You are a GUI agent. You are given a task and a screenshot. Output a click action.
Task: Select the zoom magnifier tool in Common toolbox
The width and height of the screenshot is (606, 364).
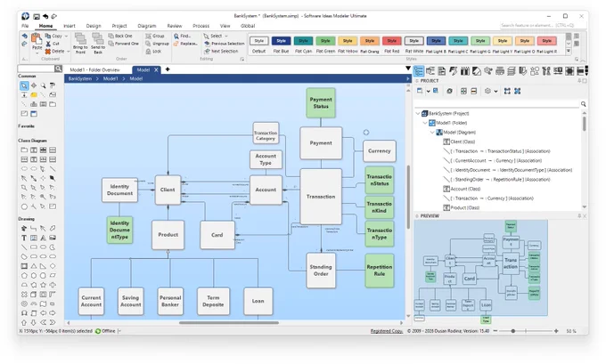43,85
